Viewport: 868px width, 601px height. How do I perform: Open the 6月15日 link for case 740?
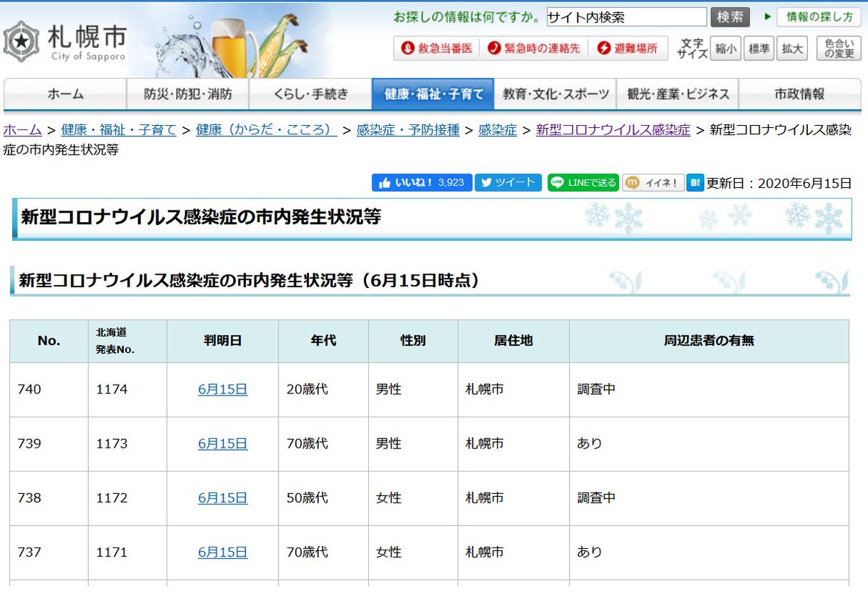[223, 389]
